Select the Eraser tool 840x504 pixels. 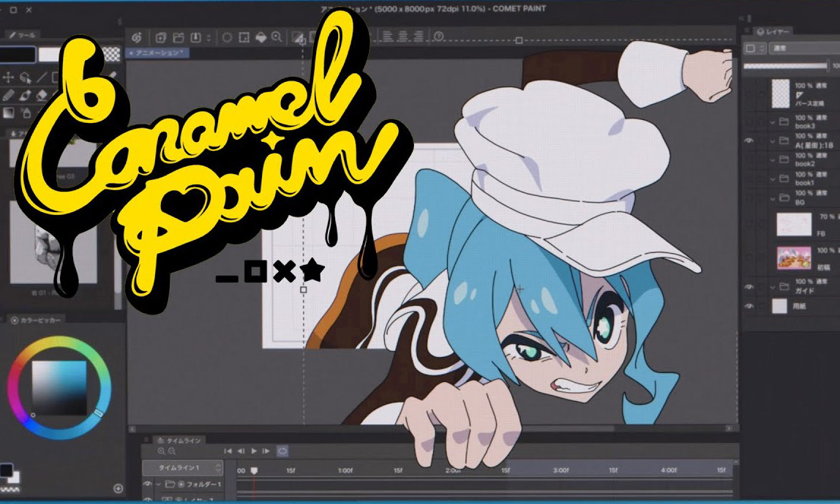coord(42,95)
